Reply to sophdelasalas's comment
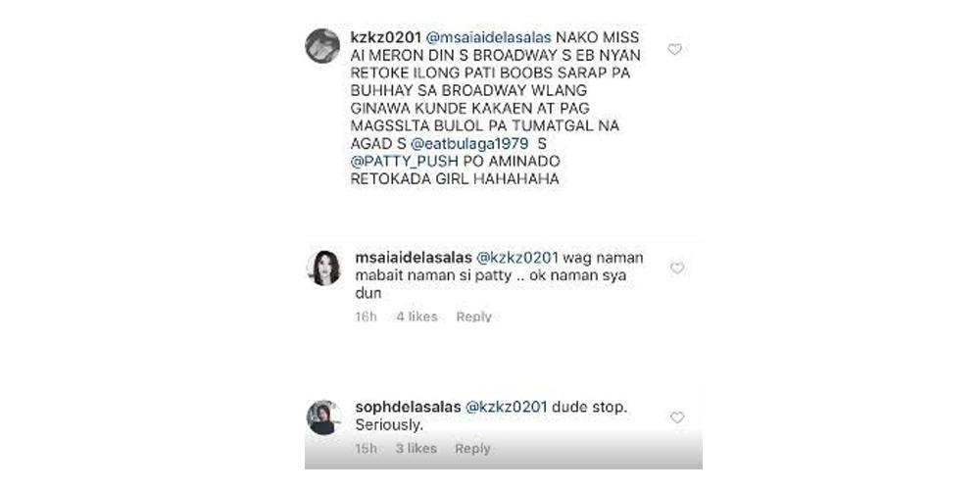Image resolution: width=980 pixels, height=491 pixels. tap(472, 449)
